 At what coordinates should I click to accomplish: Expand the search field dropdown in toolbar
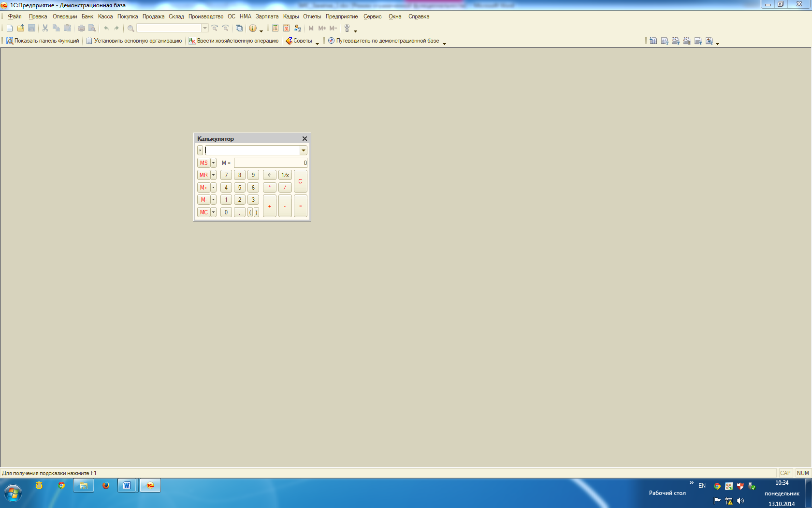pyautogui.click(x=204, y=28)
